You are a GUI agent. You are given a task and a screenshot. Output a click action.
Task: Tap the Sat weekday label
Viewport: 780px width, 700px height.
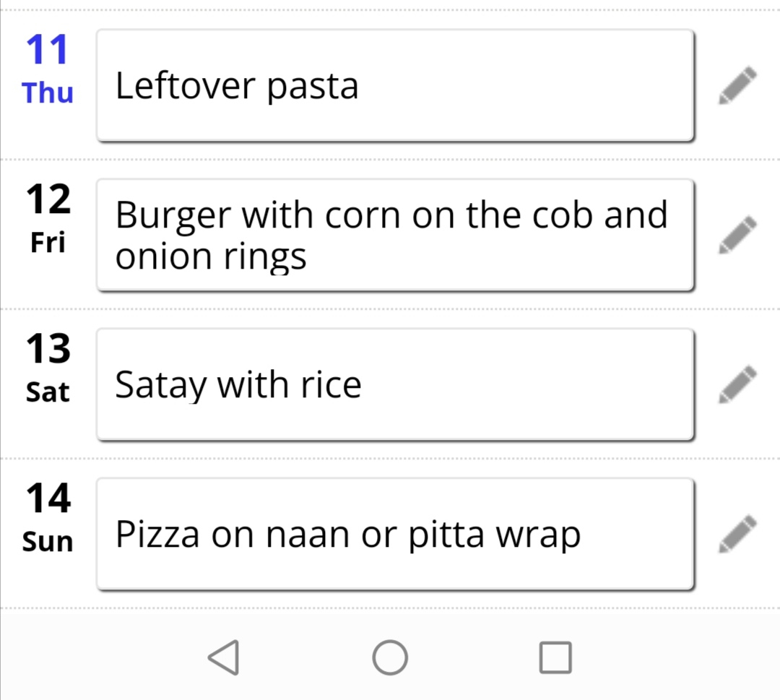tap(48, 392)
